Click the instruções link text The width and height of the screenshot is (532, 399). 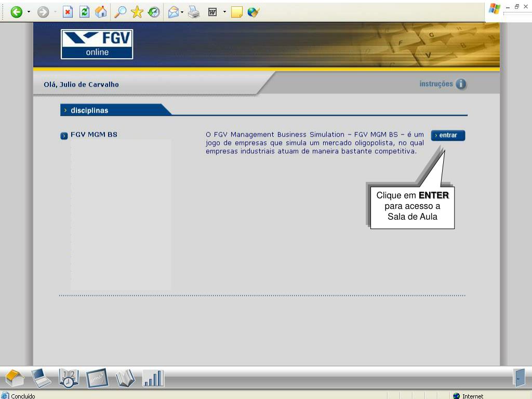coord(436,84)
